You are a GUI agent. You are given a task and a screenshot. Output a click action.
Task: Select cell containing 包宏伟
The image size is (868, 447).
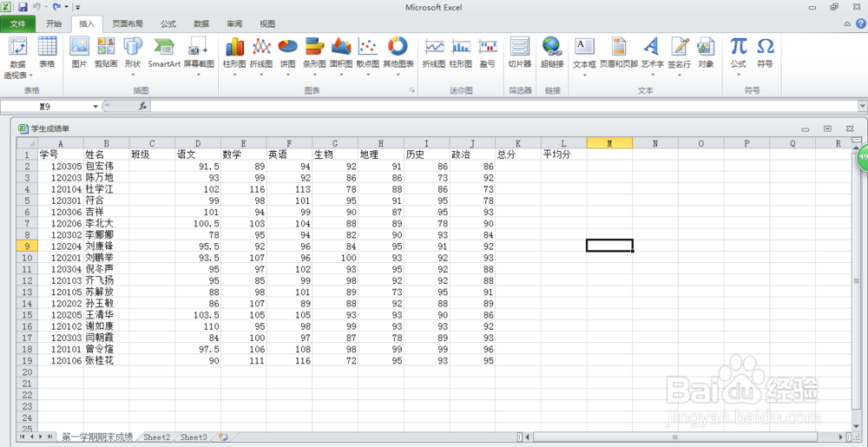pyautogui.click(x=106, y=166)
